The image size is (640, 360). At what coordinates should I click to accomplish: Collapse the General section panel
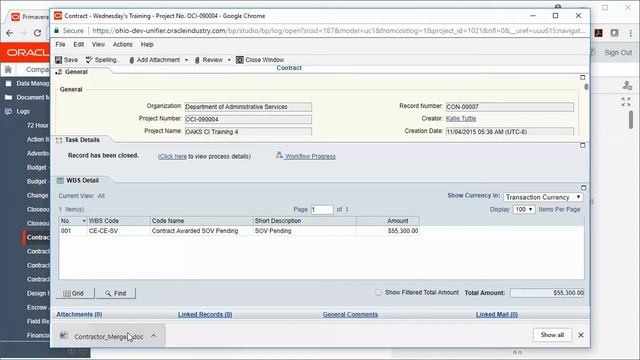click(582, 77)
